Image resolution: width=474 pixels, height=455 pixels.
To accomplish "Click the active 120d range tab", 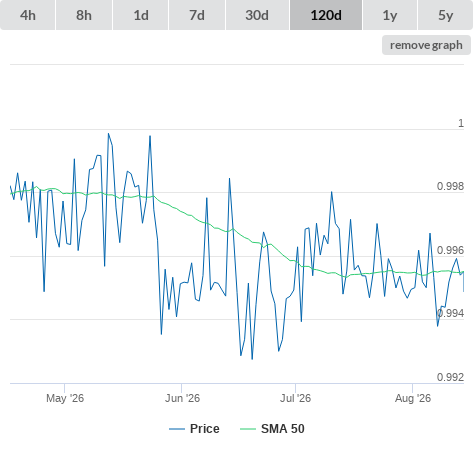I will tap(326, 15).
